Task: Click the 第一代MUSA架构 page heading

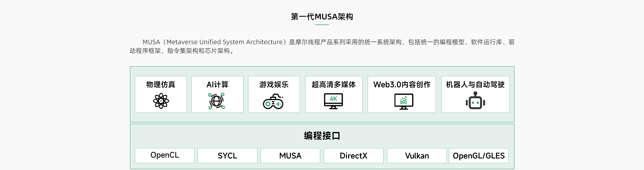Action: tap(322, 17)
